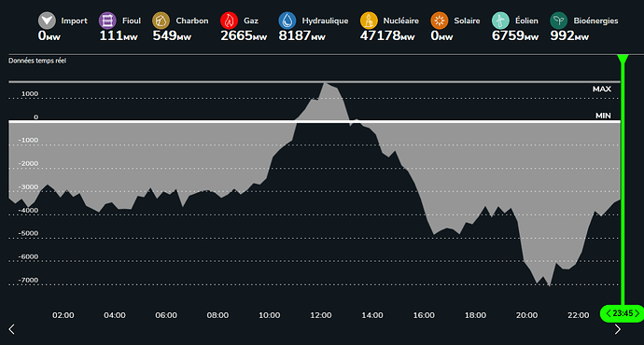This screenshot has height=345, width=644.
Task: Click the 549 MW coal value
Action: 172,35
